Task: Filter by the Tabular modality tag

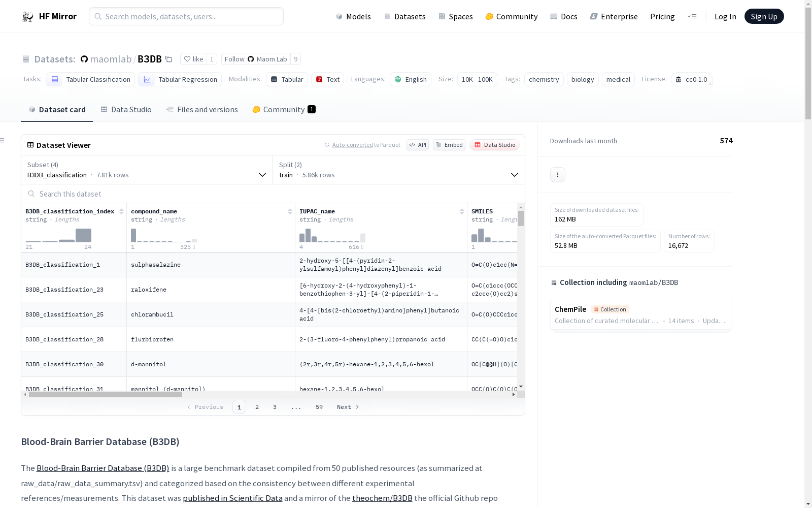Action: click(x=287, y=79)
